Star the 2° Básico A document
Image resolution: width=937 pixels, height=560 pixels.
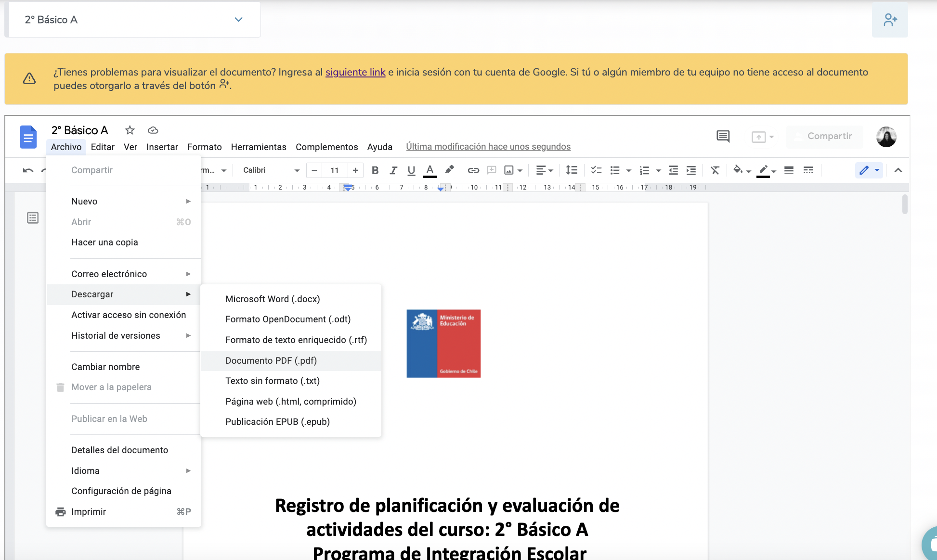[130, 130]
